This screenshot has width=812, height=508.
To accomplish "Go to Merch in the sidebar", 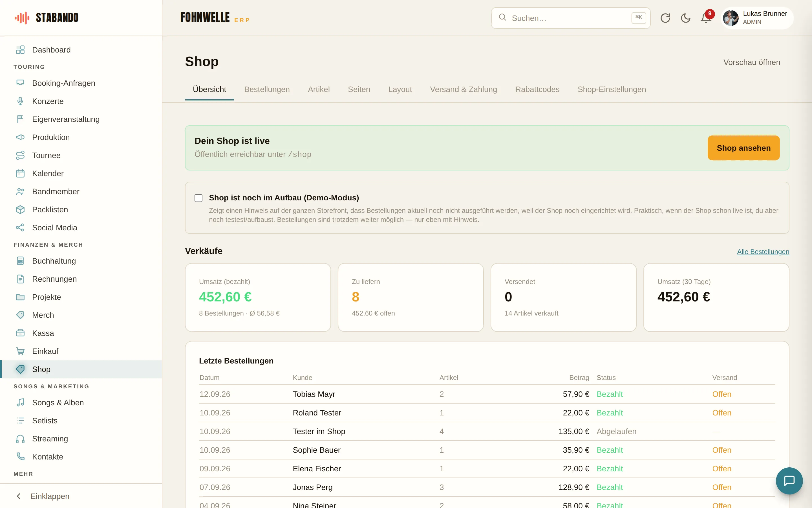I will coord(81,315).
